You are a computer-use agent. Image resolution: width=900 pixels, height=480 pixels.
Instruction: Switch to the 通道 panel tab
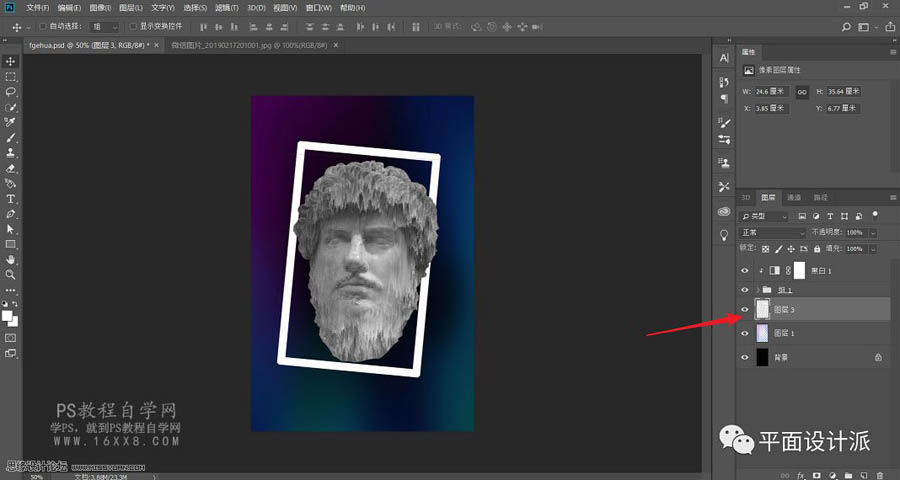(x=794, y=197)
